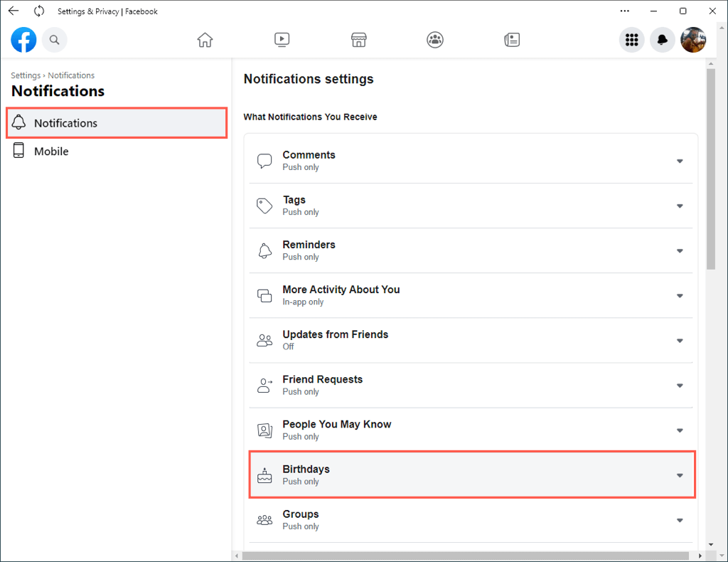Open the Facebook search icon
Screen dimensions: 728x562
point(55,40)
